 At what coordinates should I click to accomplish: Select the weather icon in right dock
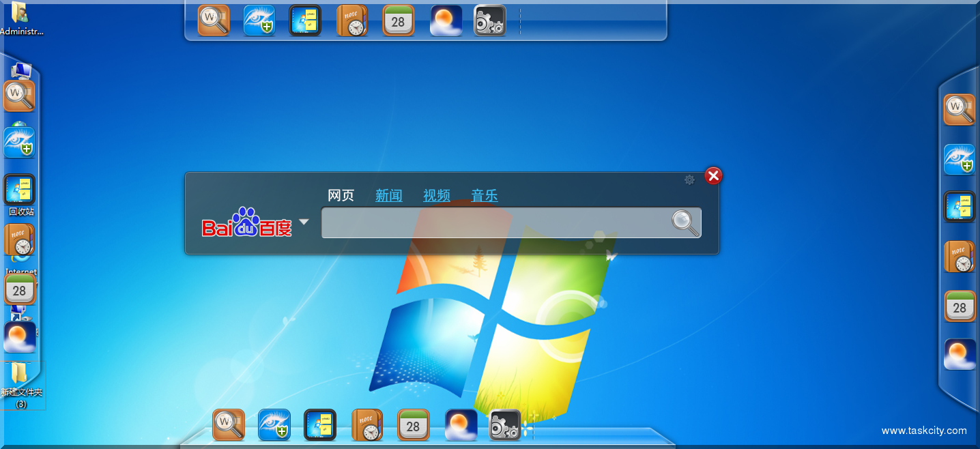960,355
